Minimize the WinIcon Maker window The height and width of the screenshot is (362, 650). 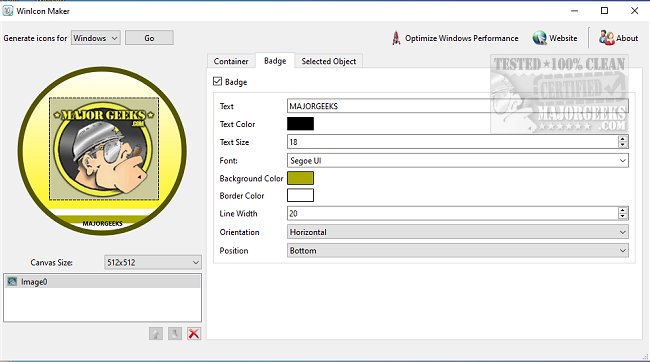tap(575, 11)
